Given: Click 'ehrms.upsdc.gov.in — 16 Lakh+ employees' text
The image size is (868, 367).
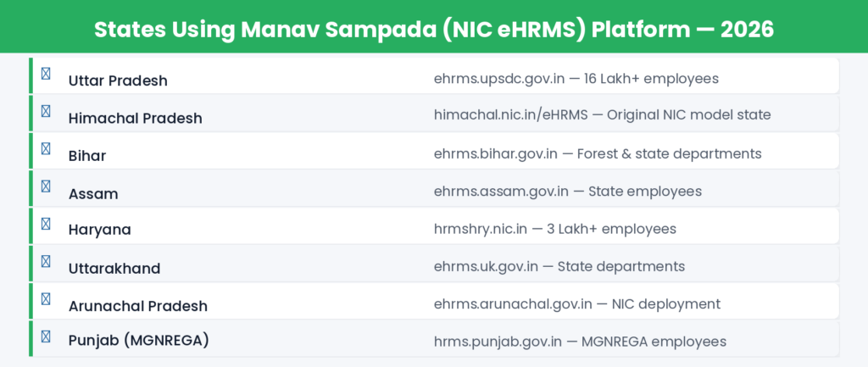Looking at the screenshot, I should (576, 79).
